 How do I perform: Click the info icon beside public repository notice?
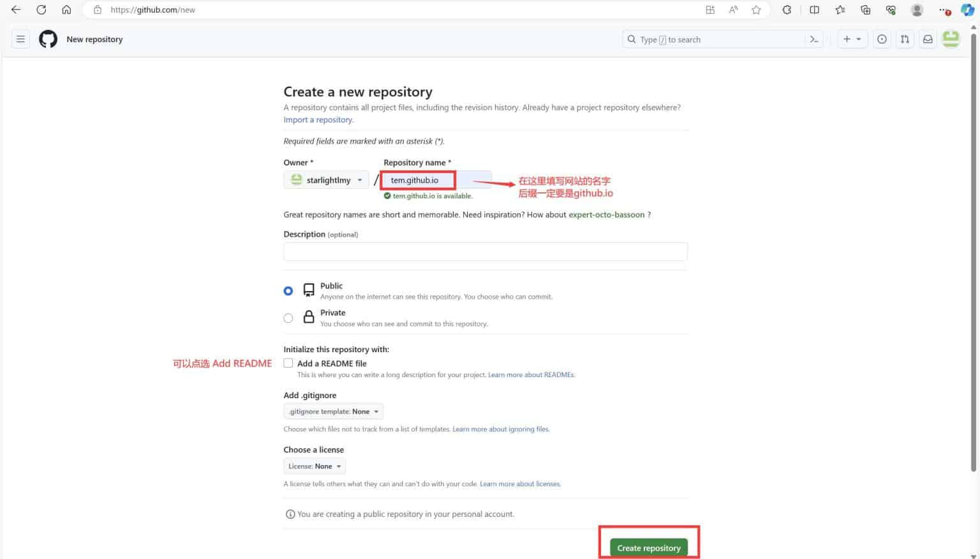290,514
